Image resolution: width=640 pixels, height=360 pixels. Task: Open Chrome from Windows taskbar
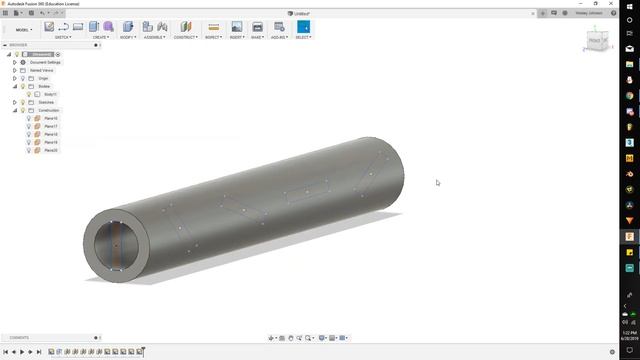click(x=629, y=96)
